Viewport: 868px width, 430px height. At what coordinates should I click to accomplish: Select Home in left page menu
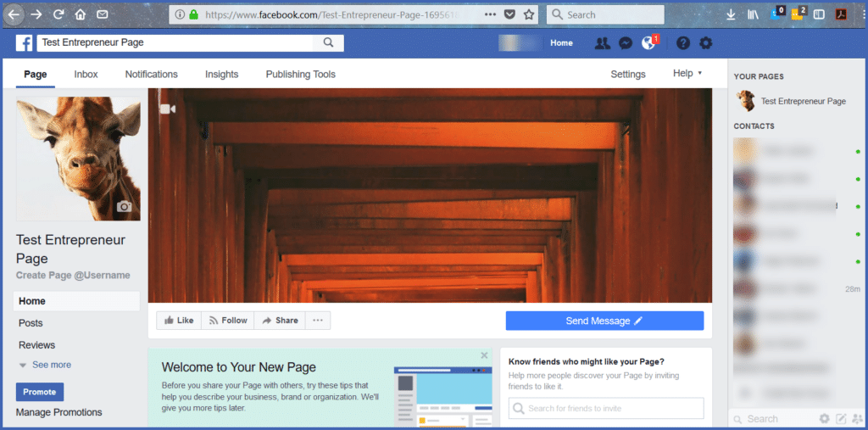tap(76, 301)
